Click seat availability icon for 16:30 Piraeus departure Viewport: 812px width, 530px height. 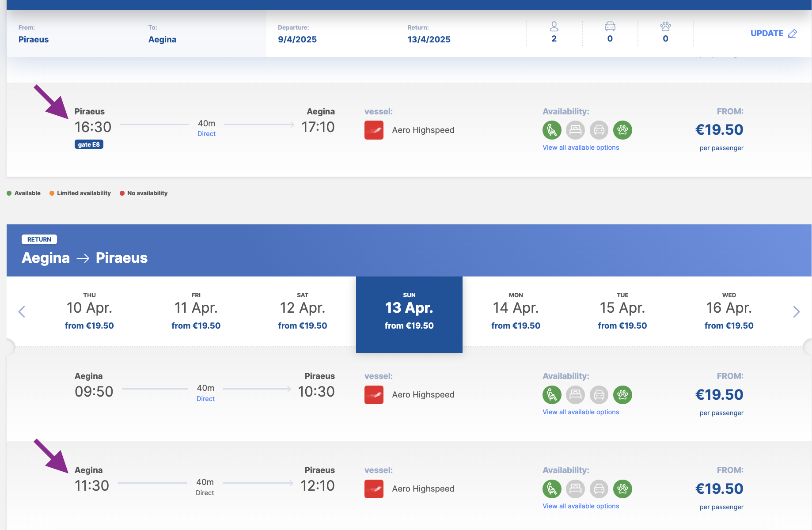point(552,130)
